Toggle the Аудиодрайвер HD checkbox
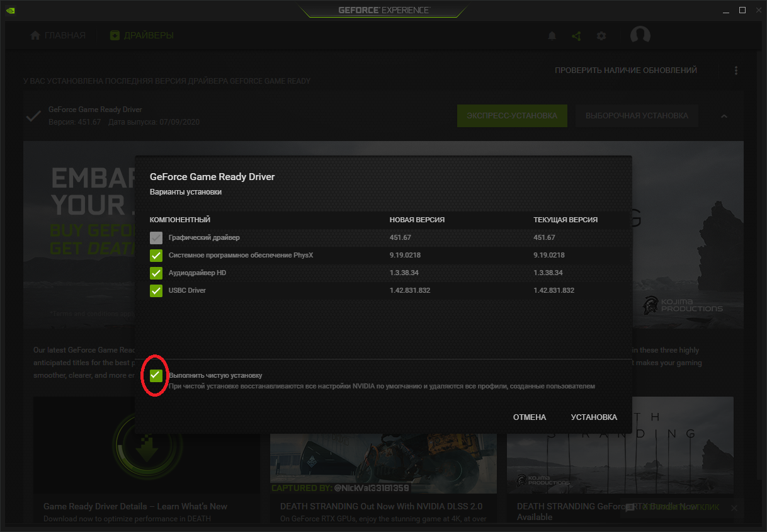Image resolution: width=767 pixels, height=532 pixels. pos(156,273)
